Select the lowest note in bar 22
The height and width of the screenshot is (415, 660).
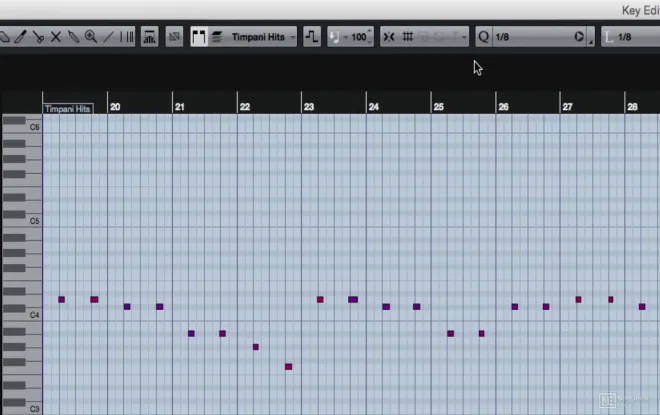[288, 367]
